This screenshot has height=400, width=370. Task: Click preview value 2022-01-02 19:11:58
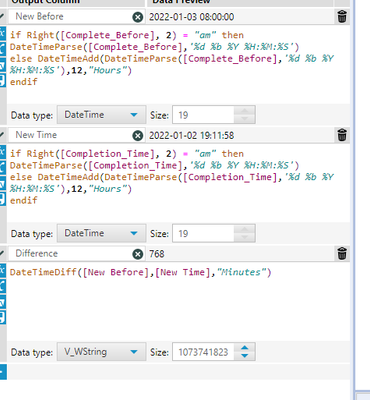pyautogui.click(x=191, y=135)
